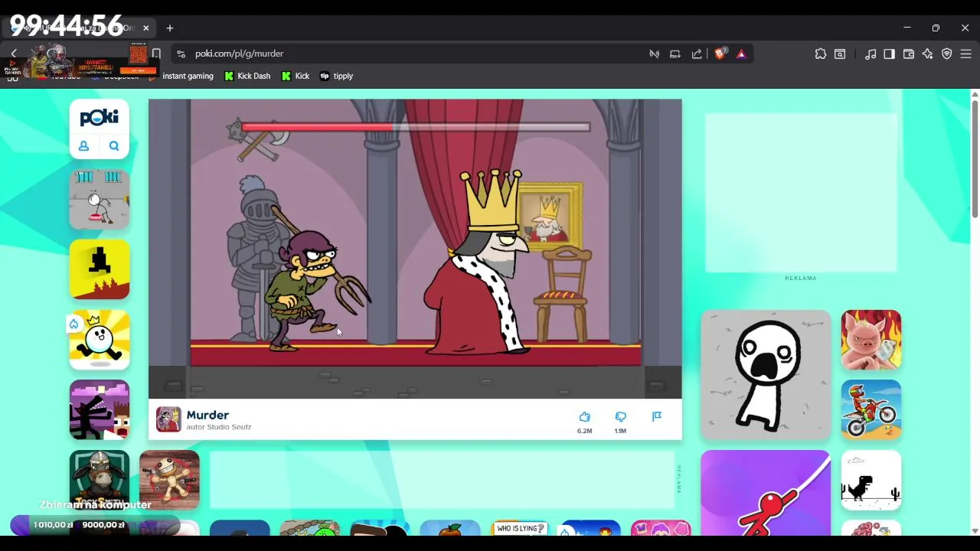The height and width of the screenshot is (551, 980).
Task: Open the red stickman hook game thumbnail
Action: tap(766, 493)
